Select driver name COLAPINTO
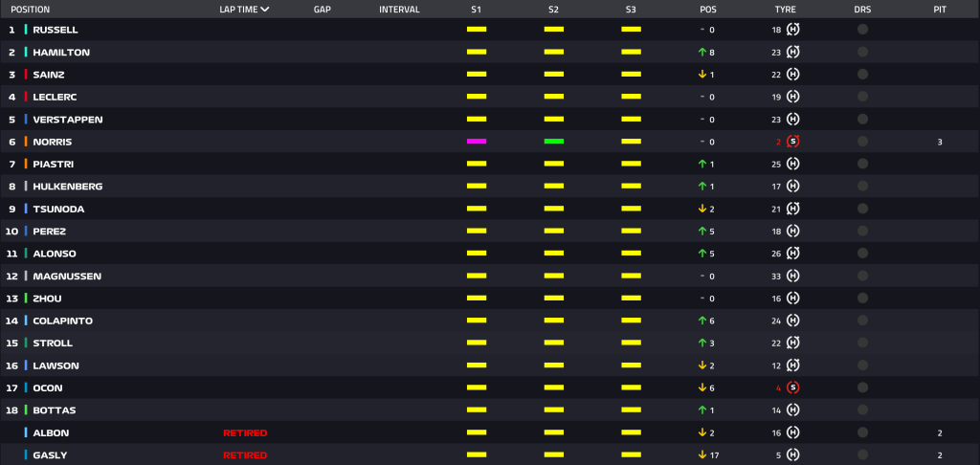Image resolution: width=980 pixels, height=465 pixels. [x=62, y=321]
